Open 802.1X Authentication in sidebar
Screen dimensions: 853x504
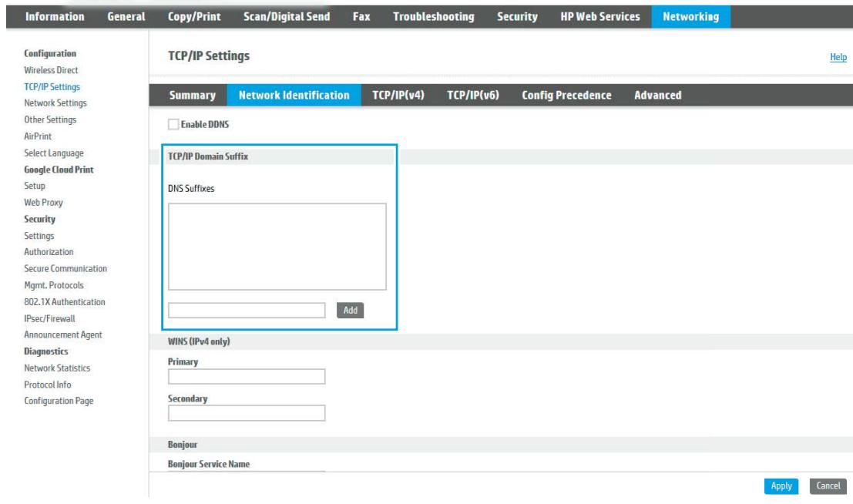click(65, 302)
